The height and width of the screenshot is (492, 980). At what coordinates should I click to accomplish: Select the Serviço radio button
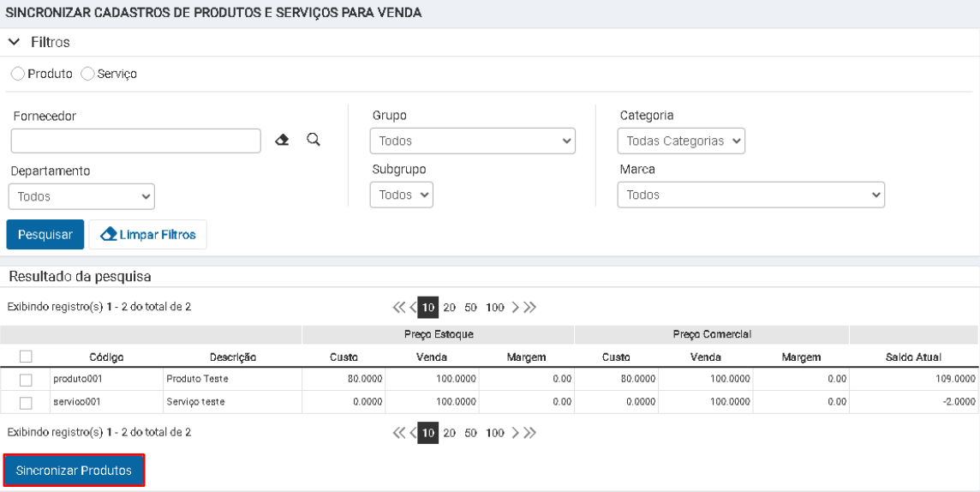pos(87,74)
